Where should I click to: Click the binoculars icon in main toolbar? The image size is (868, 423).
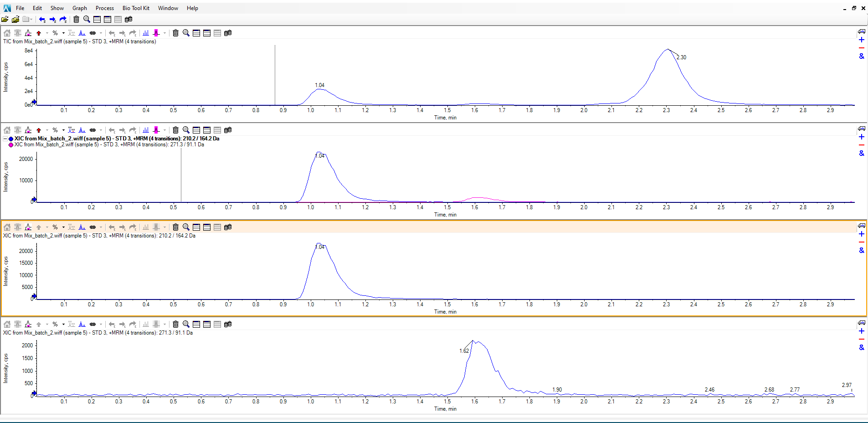click(128, 19)
